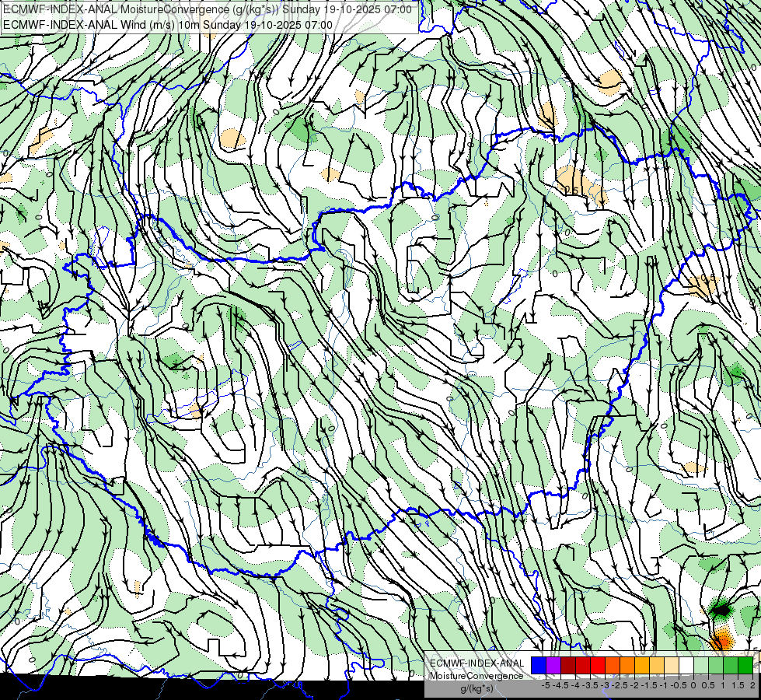Click the -2 legend tick label
This screenshot has height=700, width=761.
(x=634, y=685)
